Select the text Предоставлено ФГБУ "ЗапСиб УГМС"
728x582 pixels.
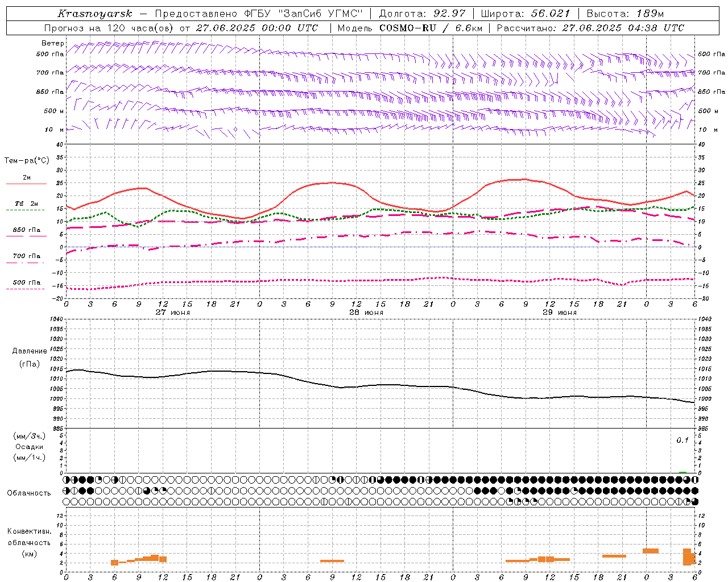tap(259, 14)
